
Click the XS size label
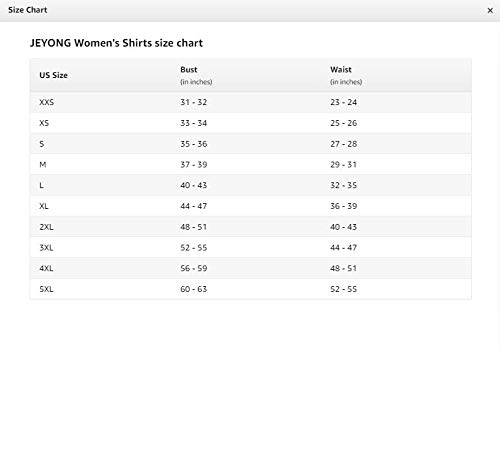tap(44, 123)
